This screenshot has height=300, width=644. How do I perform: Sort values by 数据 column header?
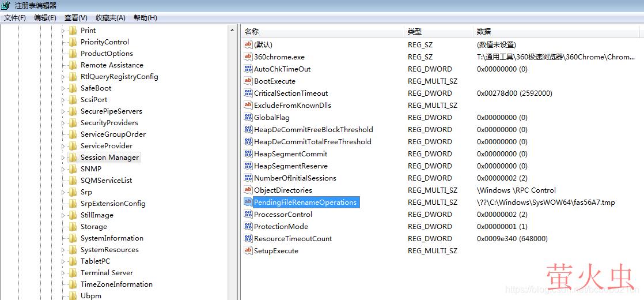point(556,32)
